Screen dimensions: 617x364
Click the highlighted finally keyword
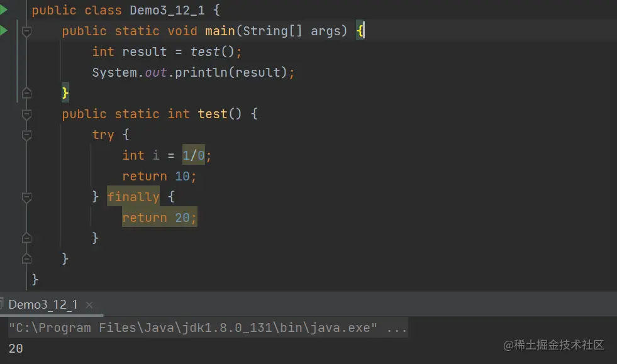[133, 197]
